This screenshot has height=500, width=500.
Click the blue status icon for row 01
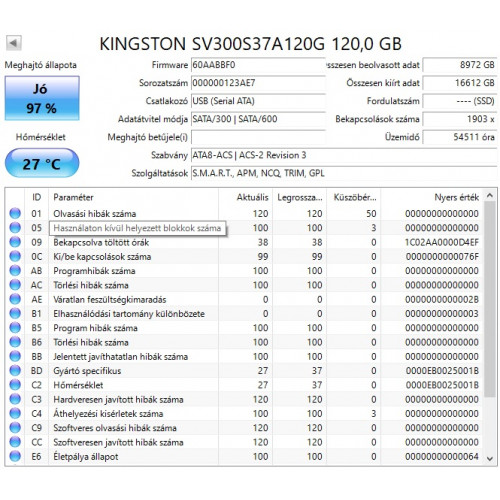coord(15,213)
